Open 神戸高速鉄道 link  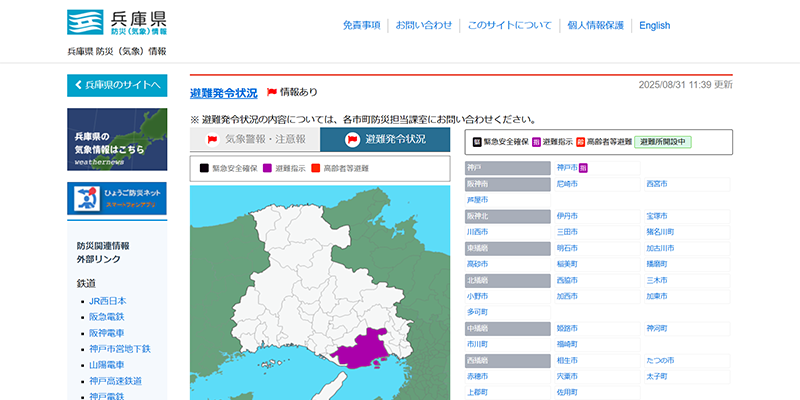(x=115, y=381)
